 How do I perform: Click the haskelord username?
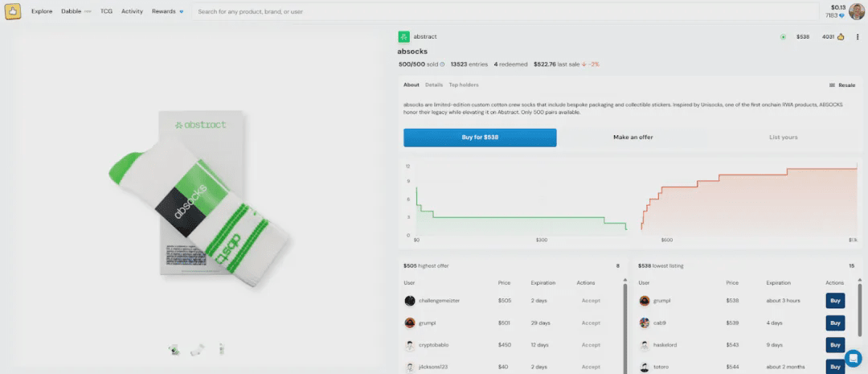665,345
